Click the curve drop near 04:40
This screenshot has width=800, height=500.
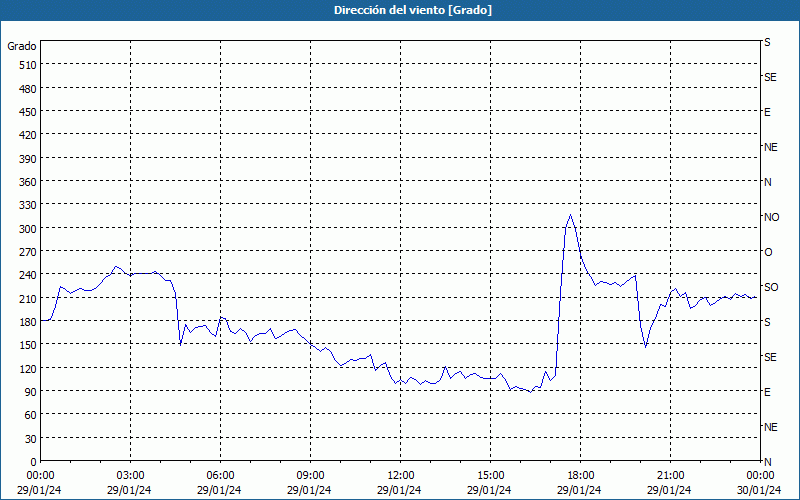180,345
